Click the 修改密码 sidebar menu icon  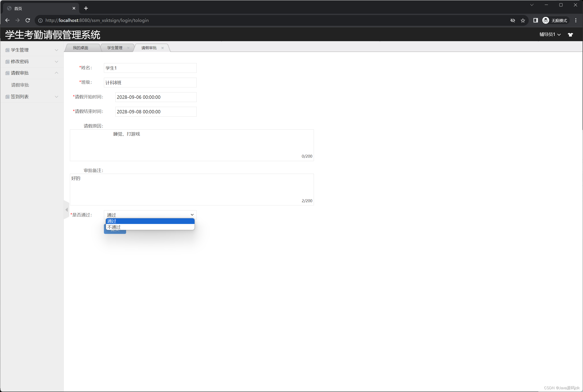(8, 62)
